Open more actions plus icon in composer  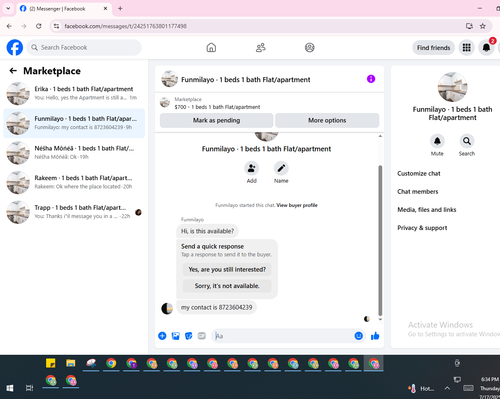[x=162, y=336]
